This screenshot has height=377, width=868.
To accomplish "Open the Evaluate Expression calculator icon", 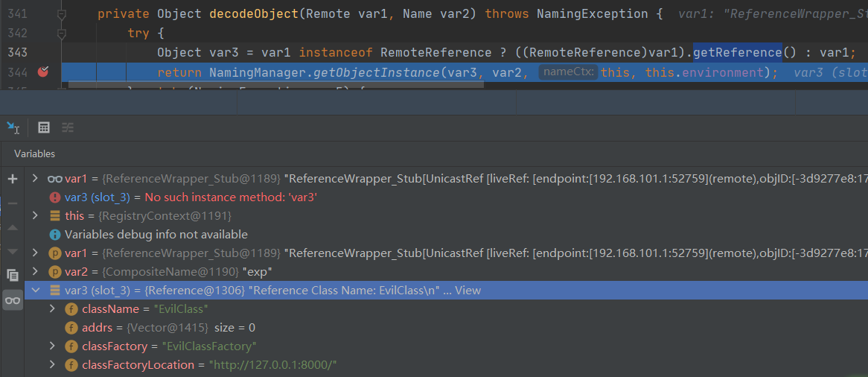I will click(44, 127).
